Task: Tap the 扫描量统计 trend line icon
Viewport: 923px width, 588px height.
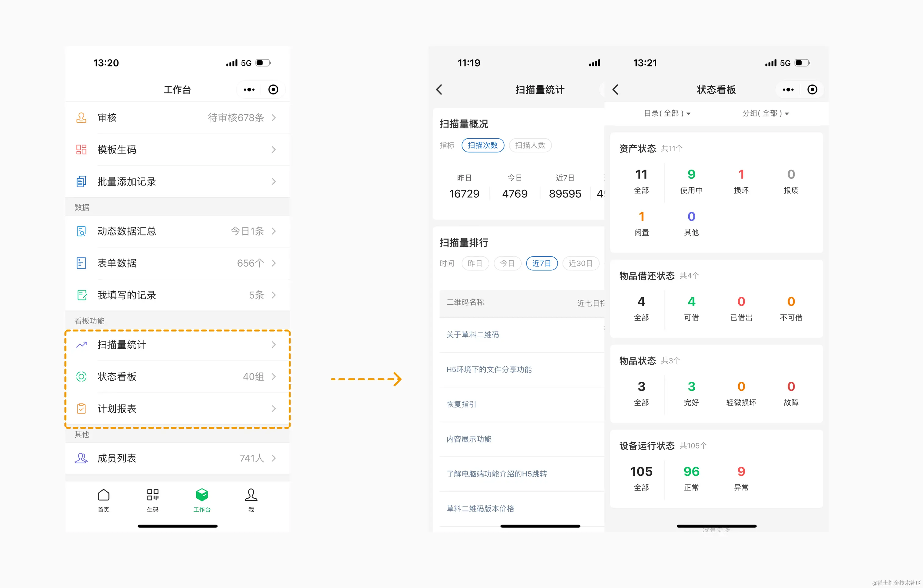Action: click(81, 345)
